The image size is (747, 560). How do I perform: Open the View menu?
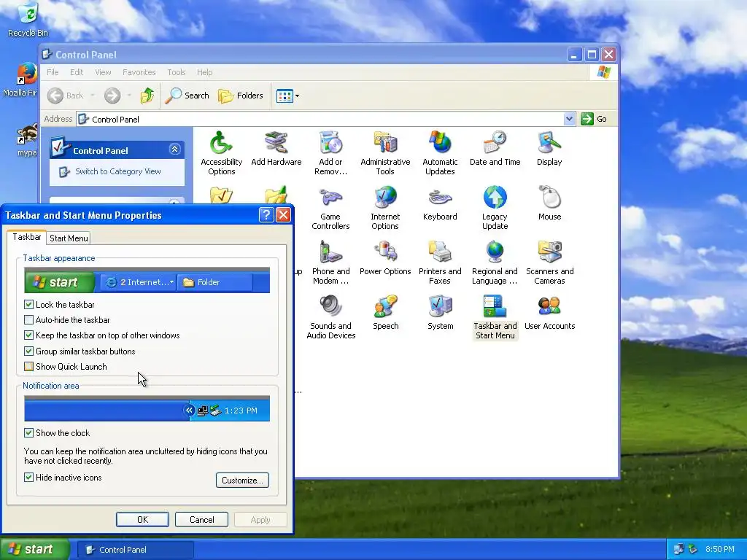[x=103, y=72]
